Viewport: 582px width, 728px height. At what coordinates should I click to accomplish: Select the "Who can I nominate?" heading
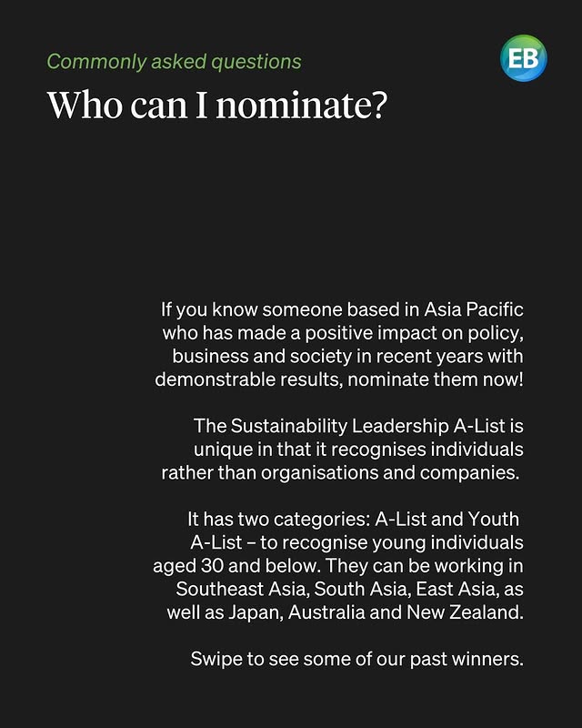tap(217, 105)
